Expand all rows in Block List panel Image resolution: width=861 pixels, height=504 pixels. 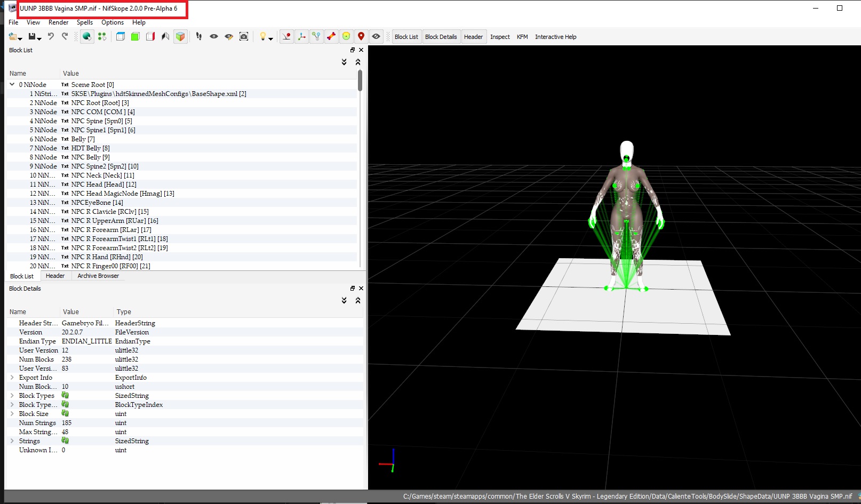tap(344, 62)
